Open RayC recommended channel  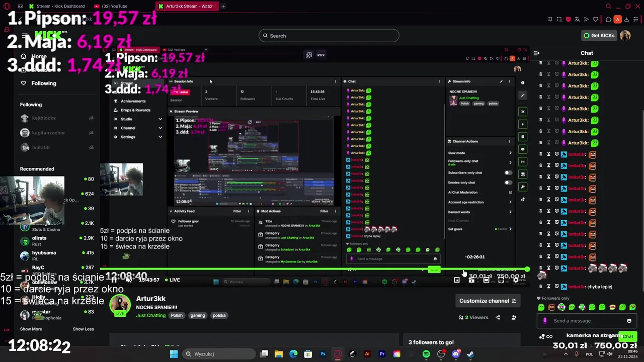[x=56, y=270]
